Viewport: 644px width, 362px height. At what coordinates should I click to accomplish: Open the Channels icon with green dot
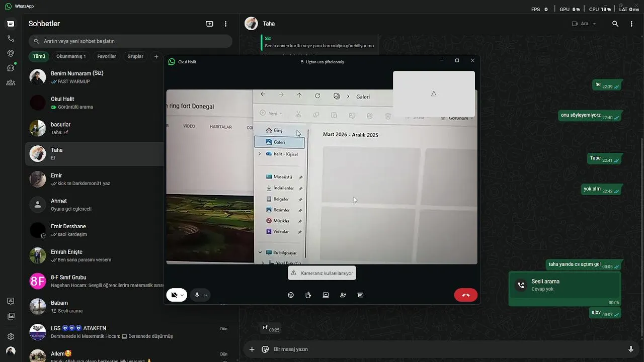point(11,68)
